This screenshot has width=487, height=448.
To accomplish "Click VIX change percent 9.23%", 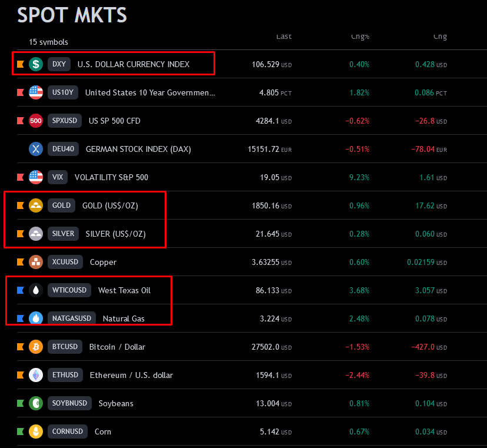I will pos(359,178).
